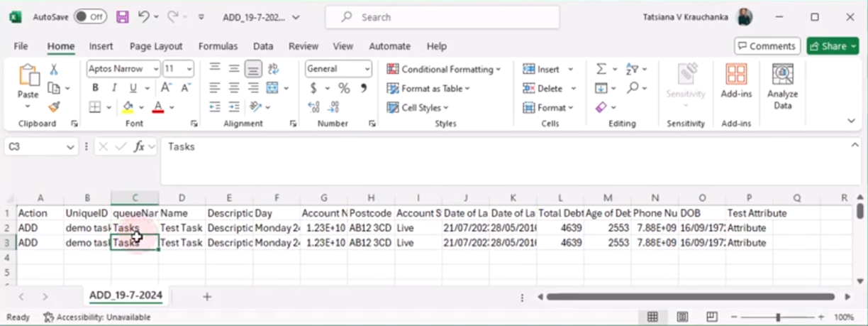Viewport: 868px width, 326px height.
Task: Switch to Page Break Preview view
Action: tap(712, 317)
